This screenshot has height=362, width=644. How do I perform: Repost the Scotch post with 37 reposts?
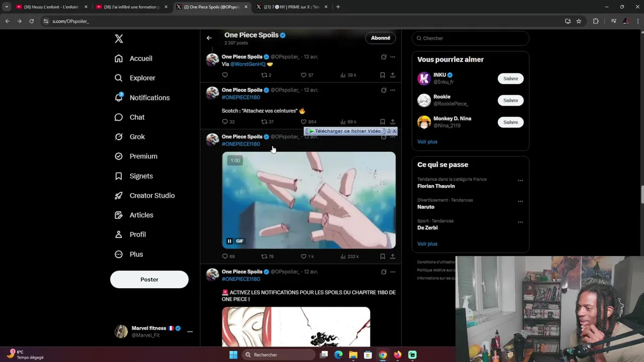coord(267,122)
